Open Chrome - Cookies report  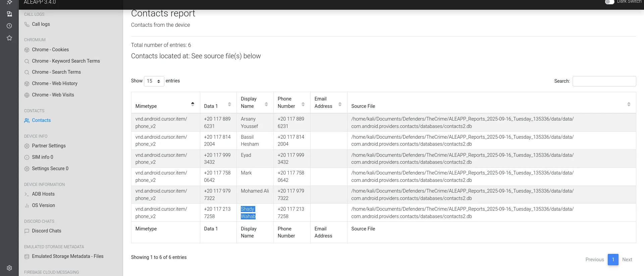click(x=50, y=50)
